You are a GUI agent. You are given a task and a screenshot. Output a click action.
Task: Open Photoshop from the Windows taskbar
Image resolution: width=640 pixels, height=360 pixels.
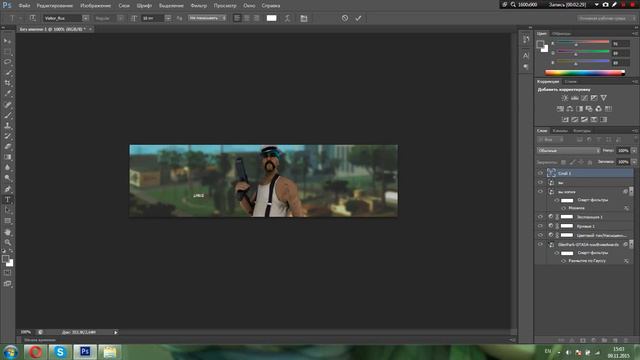[85, 351]
